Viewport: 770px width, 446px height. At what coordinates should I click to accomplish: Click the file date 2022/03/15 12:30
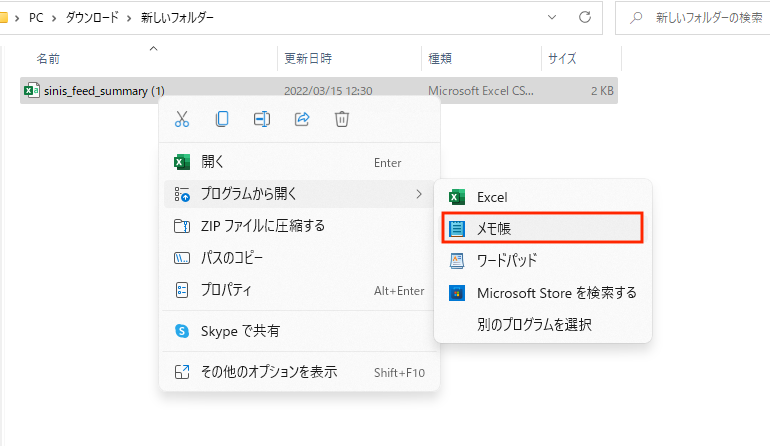click(x=328, y=91)
